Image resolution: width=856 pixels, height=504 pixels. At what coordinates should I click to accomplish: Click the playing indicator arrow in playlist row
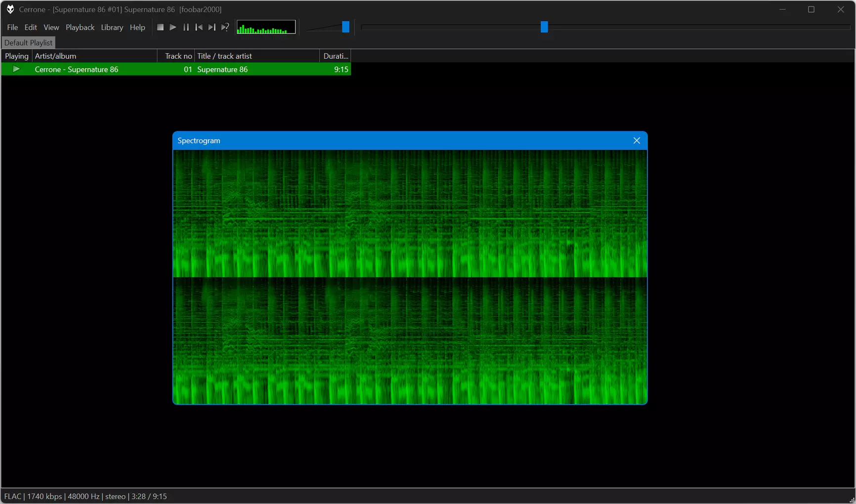[16, 69]
